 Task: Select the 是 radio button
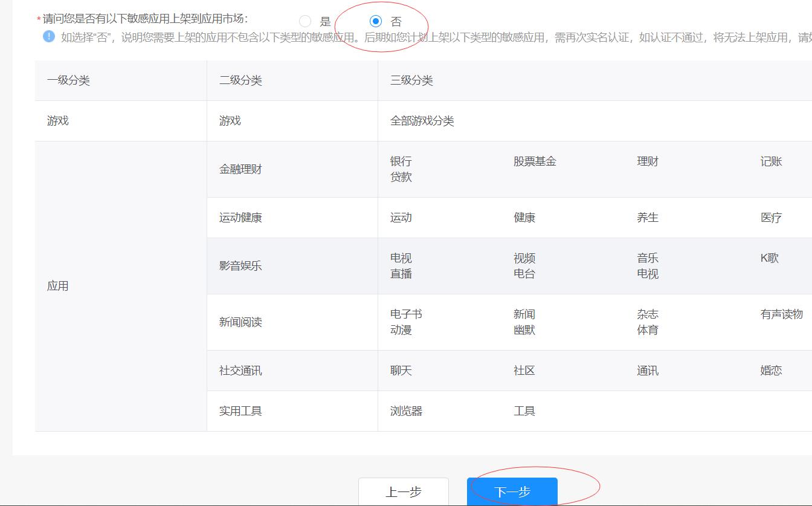tap(305, 22)
